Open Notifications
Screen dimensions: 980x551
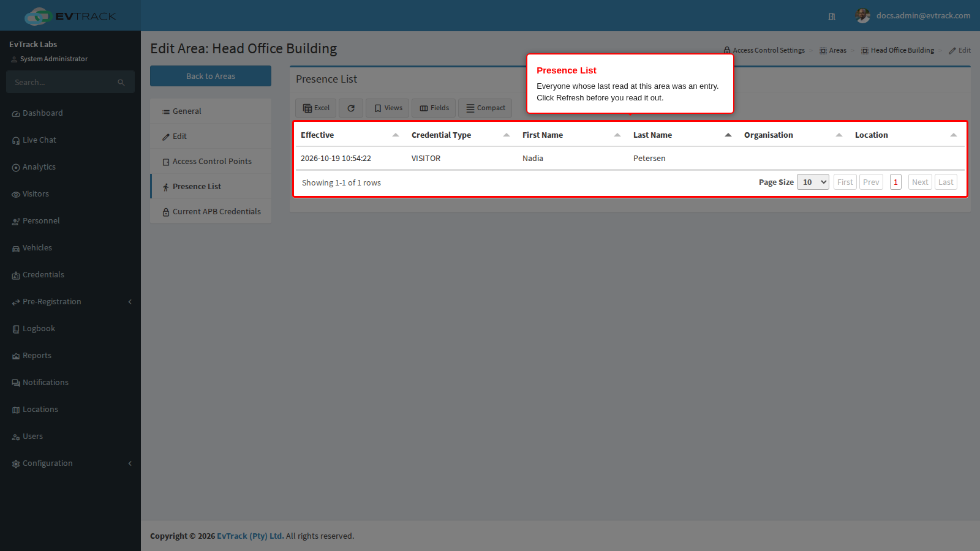click(70, 383)
